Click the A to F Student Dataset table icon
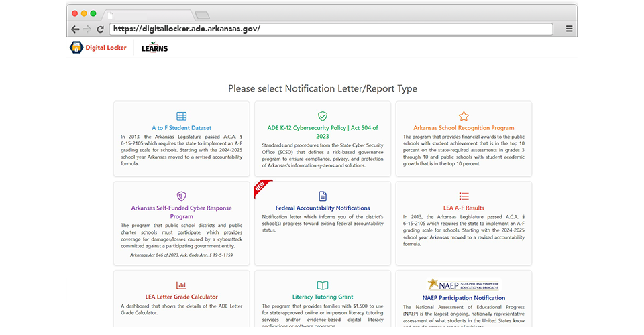Viewport: 644px width, 335px height. [x=181, y=117]
